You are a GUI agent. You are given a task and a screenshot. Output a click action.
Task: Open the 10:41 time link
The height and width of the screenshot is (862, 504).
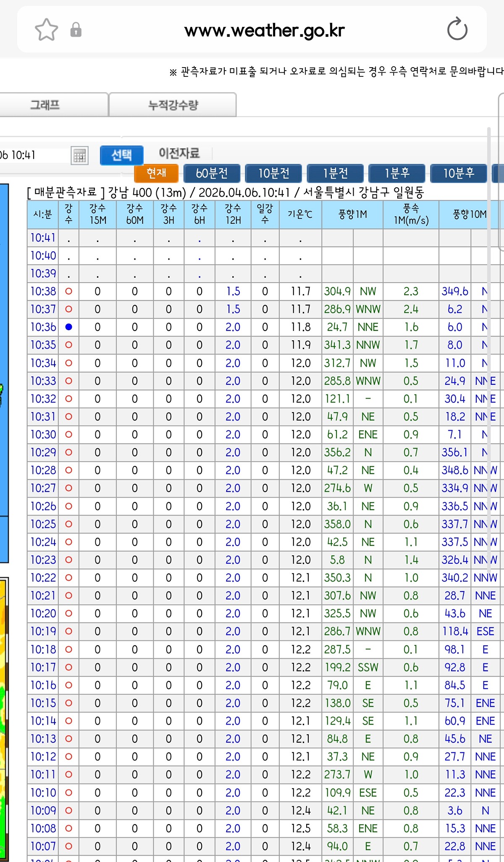pyautogui.click(x=43, y=238)
